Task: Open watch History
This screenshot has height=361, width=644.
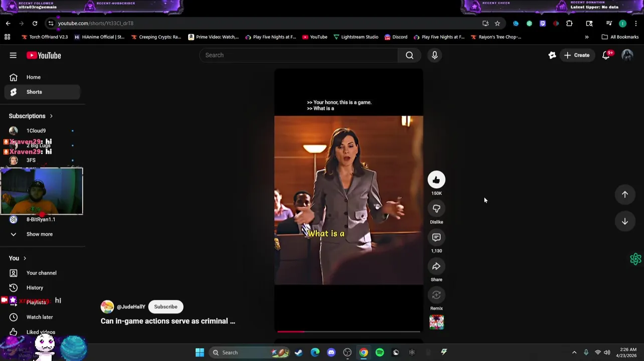Action: [43, 288]
